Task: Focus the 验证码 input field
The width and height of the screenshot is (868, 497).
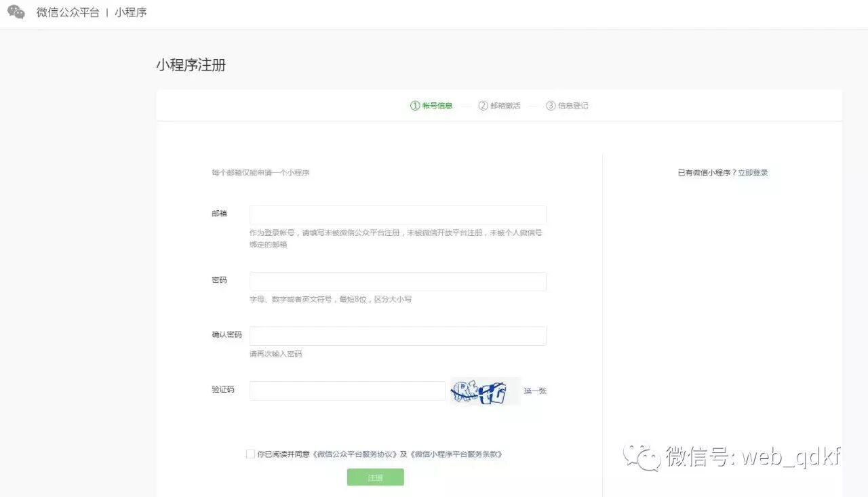Action: coord(347,391)
